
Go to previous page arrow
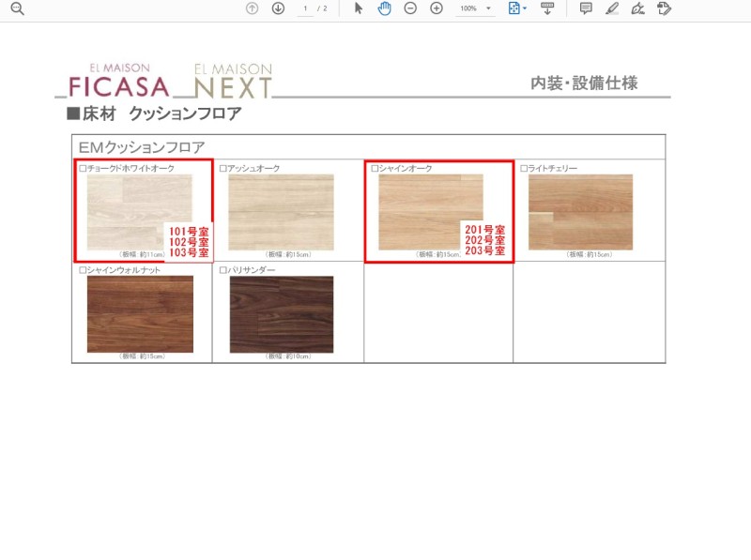252,8
